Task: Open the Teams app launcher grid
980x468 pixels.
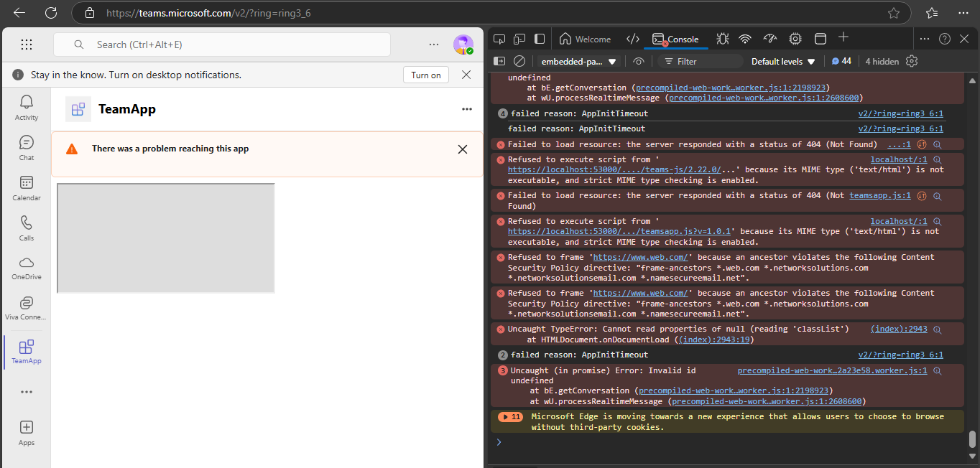Action: (27, 45)
